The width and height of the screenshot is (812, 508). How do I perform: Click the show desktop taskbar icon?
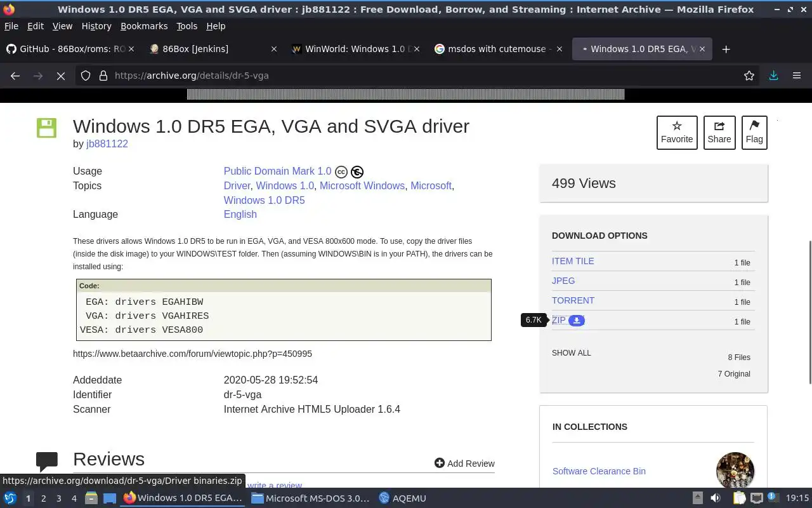pos(110,498)
